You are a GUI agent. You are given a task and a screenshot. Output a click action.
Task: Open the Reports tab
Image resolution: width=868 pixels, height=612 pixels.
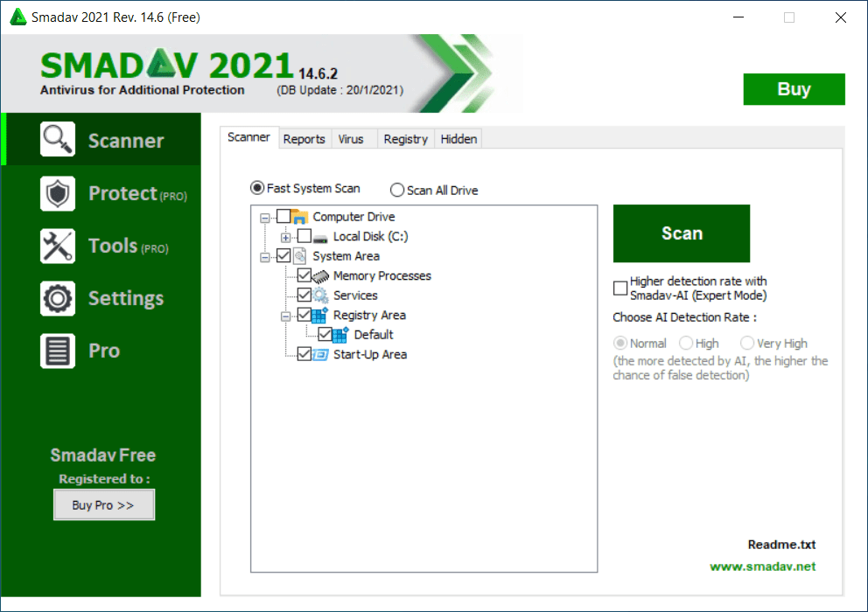304,139
